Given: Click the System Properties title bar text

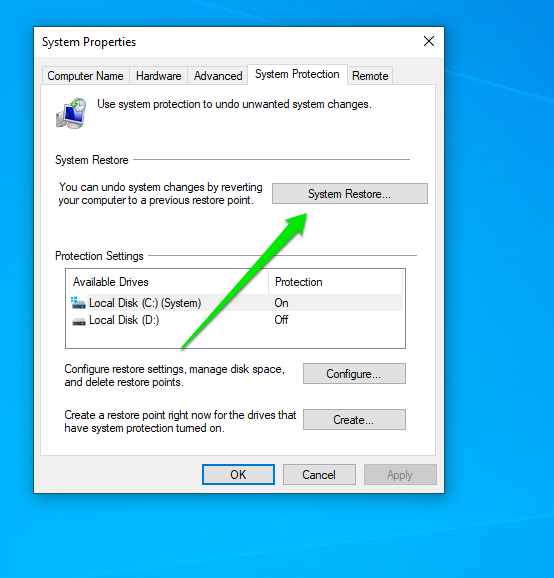Looking at the screenshot, I should point(89,42).
